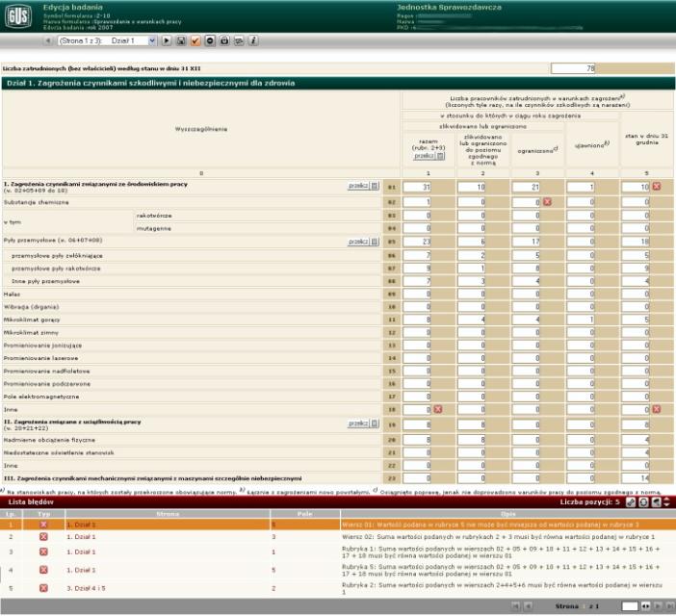The width and height of the screenshot is (676, 616).
Task: Go to previous page with left arrow
Action: (49, 41)
